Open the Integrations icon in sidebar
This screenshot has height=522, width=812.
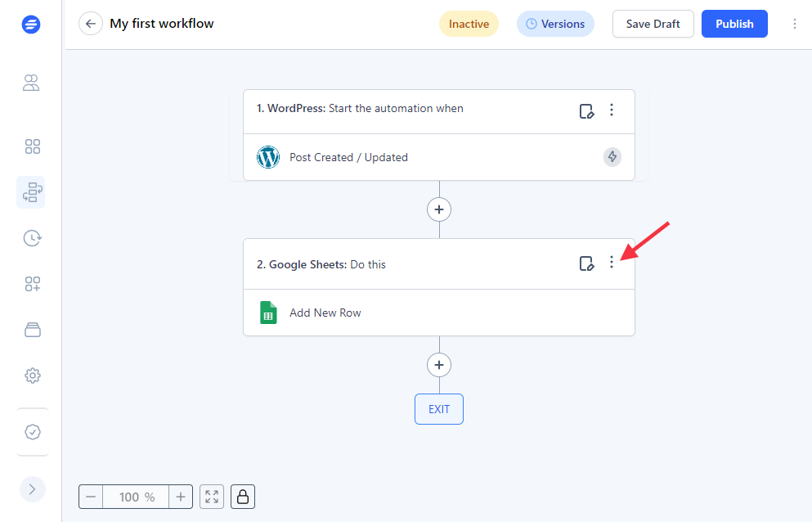pos(33,284)
